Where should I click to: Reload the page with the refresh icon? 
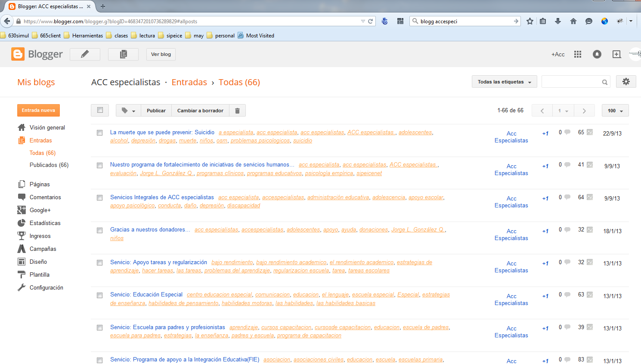pos(370,21)
